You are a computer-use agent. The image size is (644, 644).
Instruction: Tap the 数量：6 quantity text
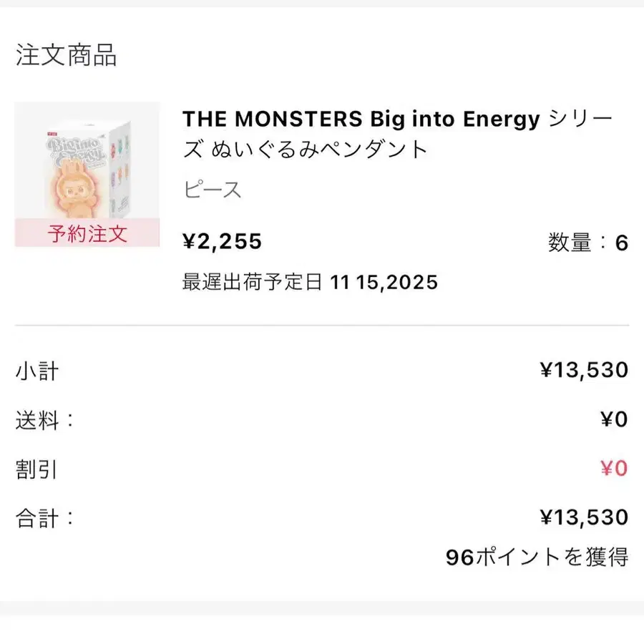point(587,243)
